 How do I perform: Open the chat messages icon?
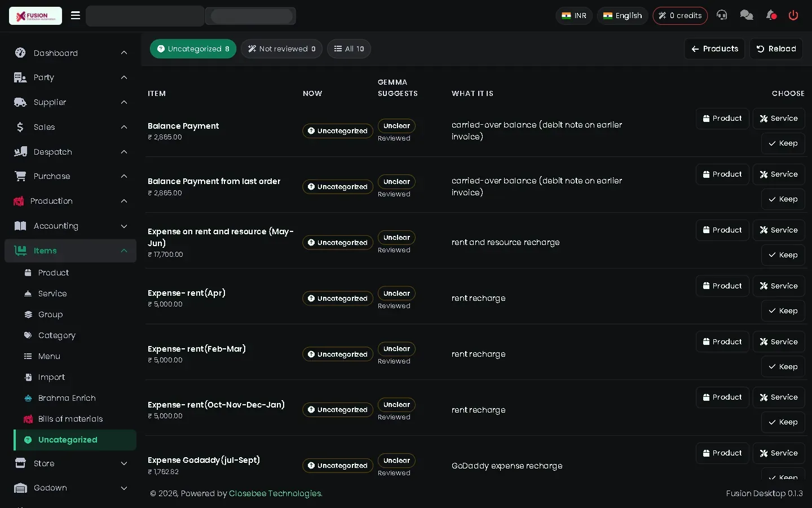tap(747, 15)
